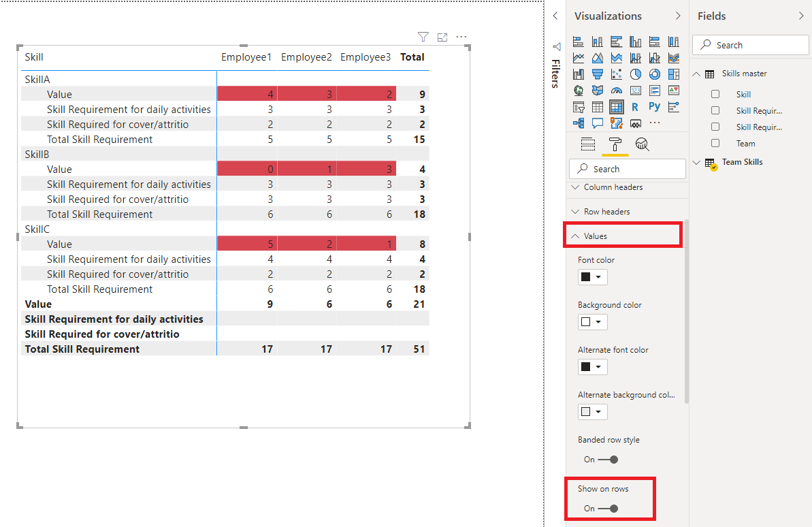The height and width of the screenshot is (527, 812).
Task: Select the Stacked bar chart visual
Action: (x=579, y=42)
